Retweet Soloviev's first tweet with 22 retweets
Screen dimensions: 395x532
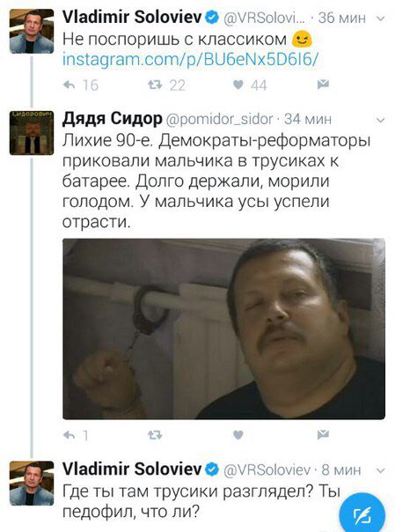155,85
